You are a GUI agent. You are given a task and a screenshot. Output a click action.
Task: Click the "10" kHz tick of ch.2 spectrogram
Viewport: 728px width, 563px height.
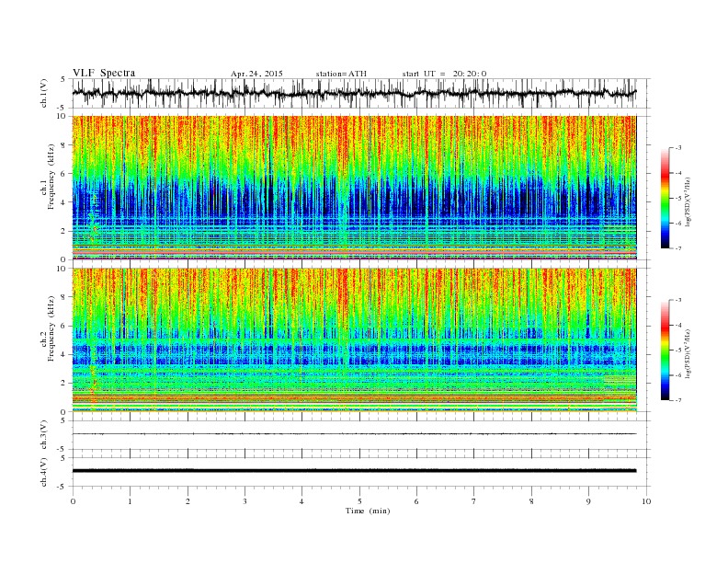tap(63, 269)
